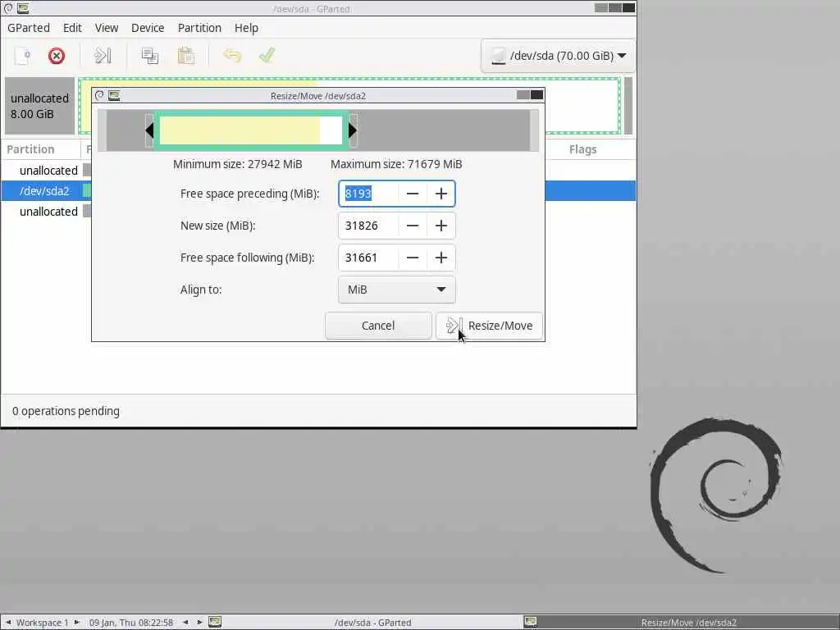Screen dimensions: 840x630
Task: Increase Free space preceding value
Action: click(x=441, y=194)
